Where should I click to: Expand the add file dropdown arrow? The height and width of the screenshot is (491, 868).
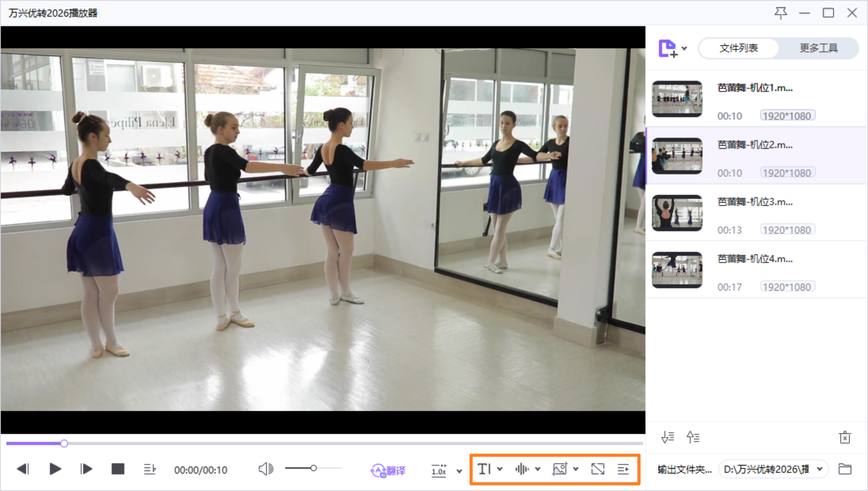pos(684,49)
